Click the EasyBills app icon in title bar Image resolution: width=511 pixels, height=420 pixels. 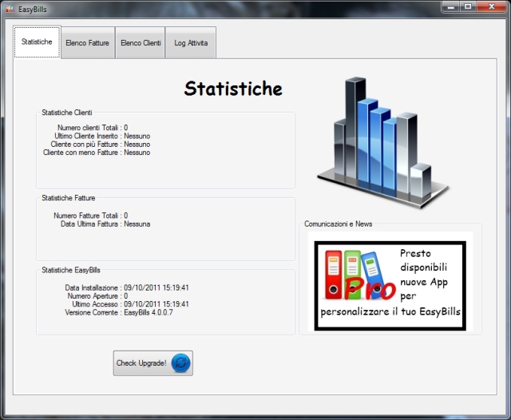coord(10,9)
